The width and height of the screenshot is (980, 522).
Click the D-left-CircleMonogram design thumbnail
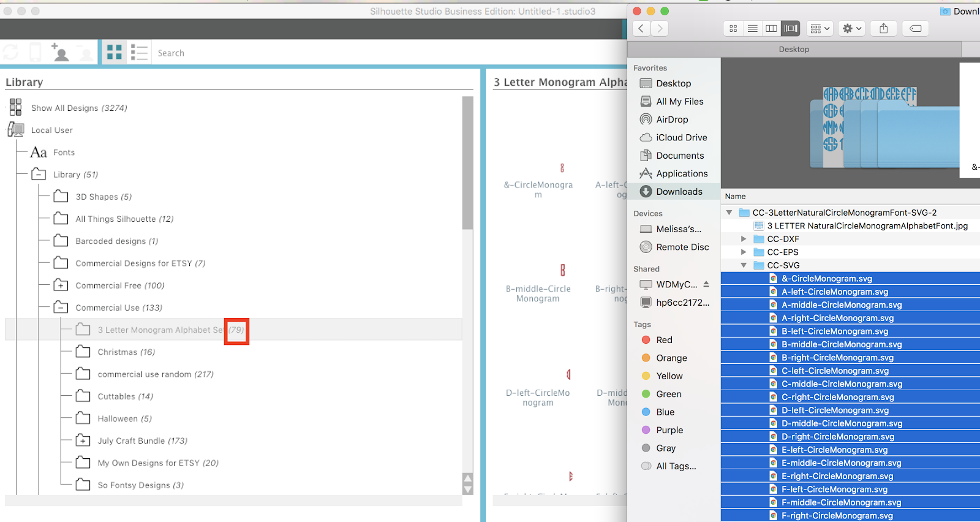click(568, 374)
